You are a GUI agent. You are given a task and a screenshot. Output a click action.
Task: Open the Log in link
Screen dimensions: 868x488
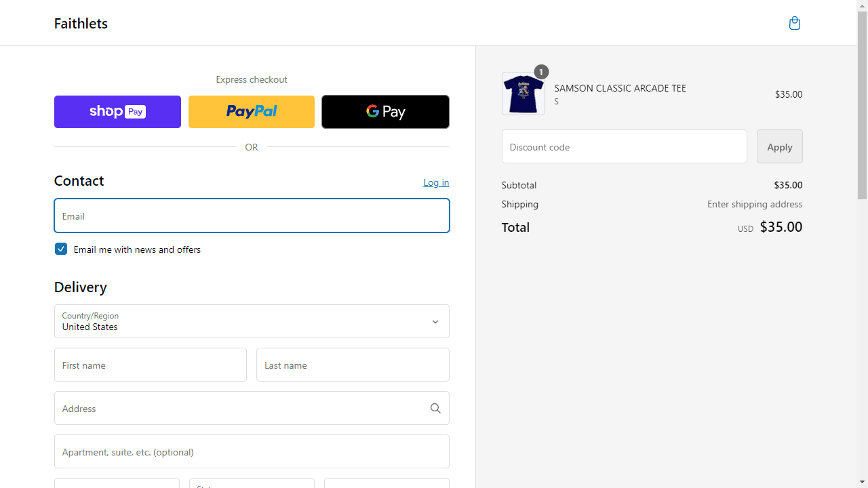(x=436, y=182)
